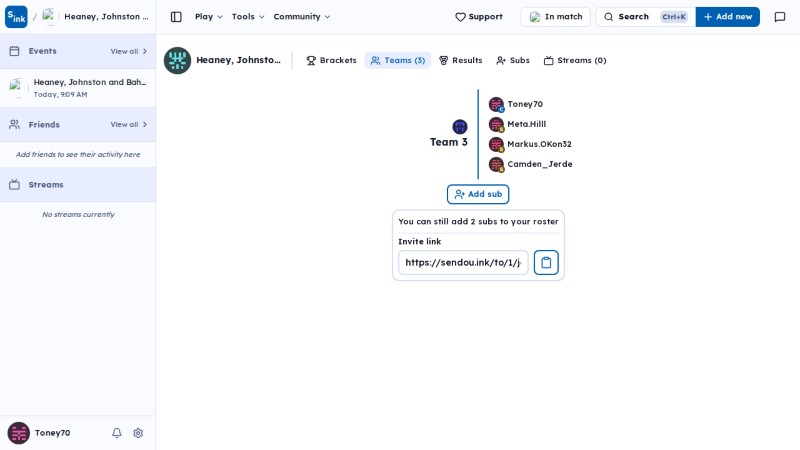Click 'No streams currently' text
Viewport: 800px width, 450px height.
pyautogui.click(x=78, y=214)
